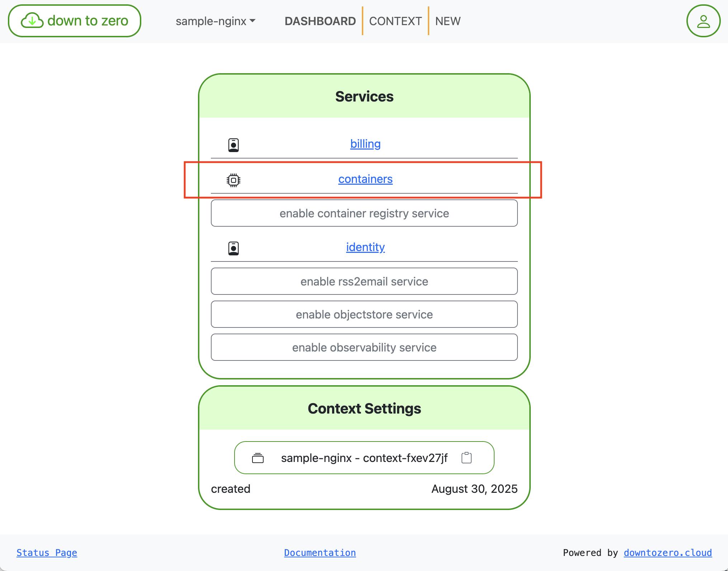
Task: Click the user profile icon
Action: (703, 21)
